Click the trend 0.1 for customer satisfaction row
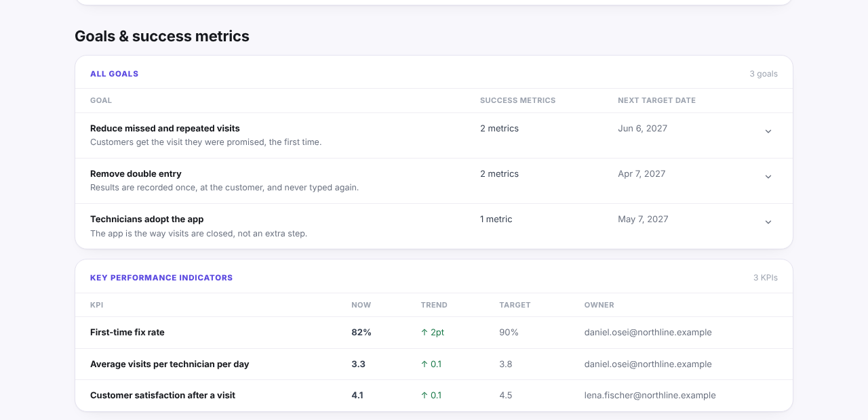The image size is (868, 420). pos(431,395)
